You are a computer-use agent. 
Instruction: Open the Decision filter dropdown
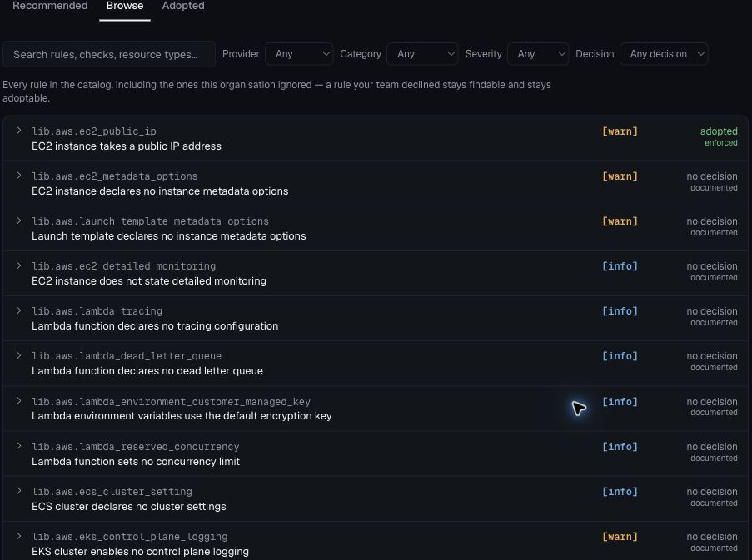(x=664, y=54)
